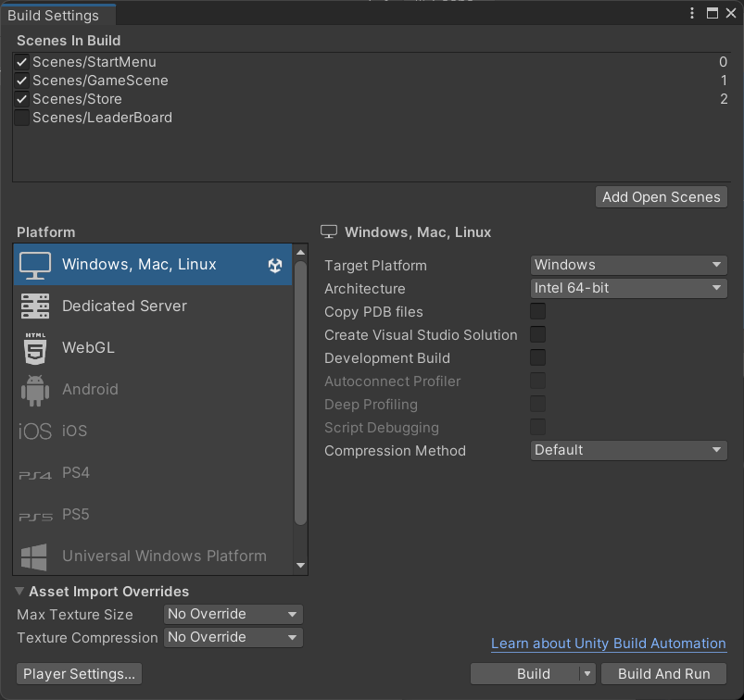Click the platform list scroll-down arrow
Viewport: 744px width, 700px height.
pyautogui.click(x=300, y=566)
